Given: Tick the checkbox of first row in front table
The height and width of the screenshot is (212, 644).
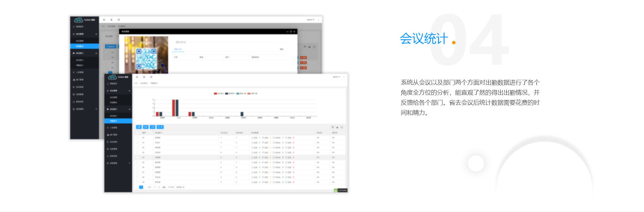Looking at the screenshot, I should pos(137,138).
